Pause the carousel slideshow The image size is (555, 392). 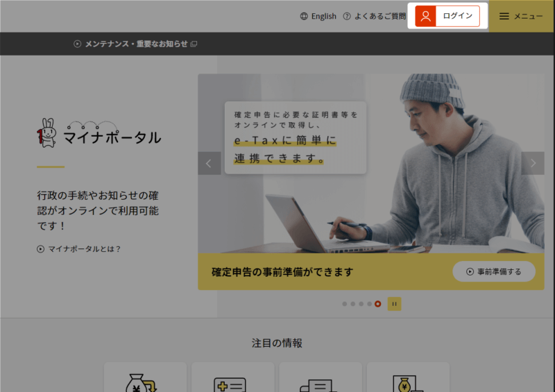click(394, 304)
